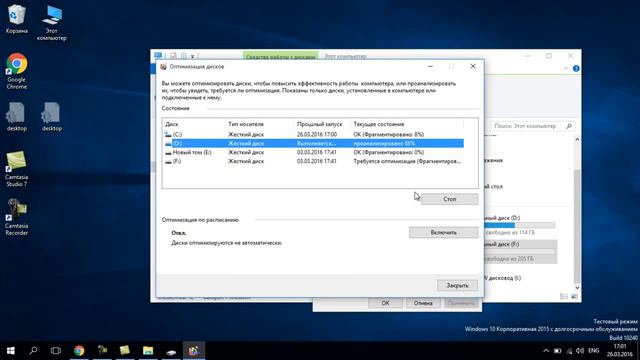The image size is (640, 360).
Task: Open the taskbar clock and date
Action: pos(620,350)
